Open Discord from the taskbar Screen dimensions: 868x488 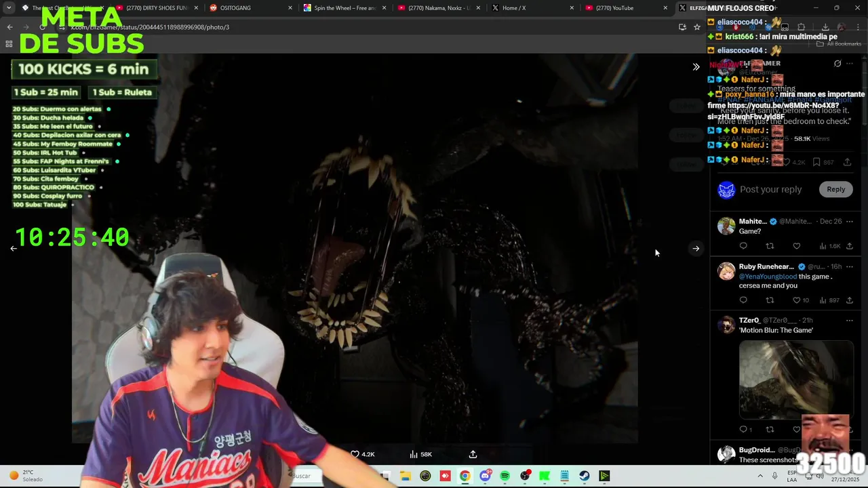485,476
